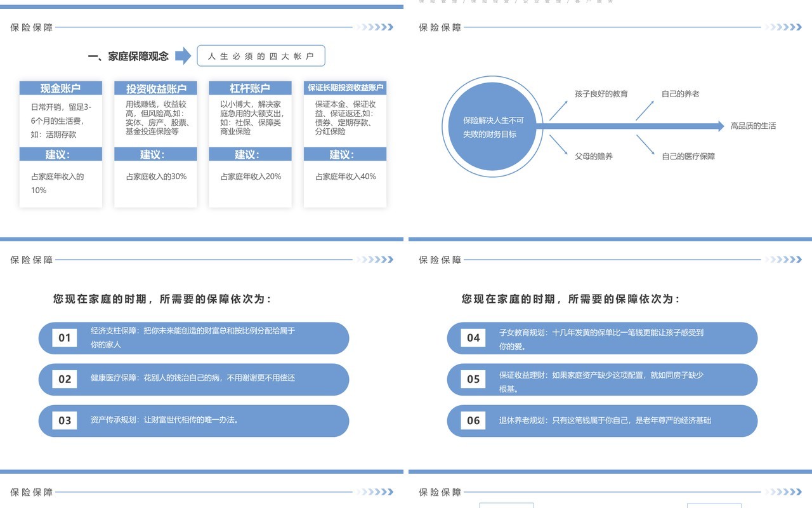Select the label 自己的养老
The height and width of the screenshot is (508, 812).
point(681,94)
